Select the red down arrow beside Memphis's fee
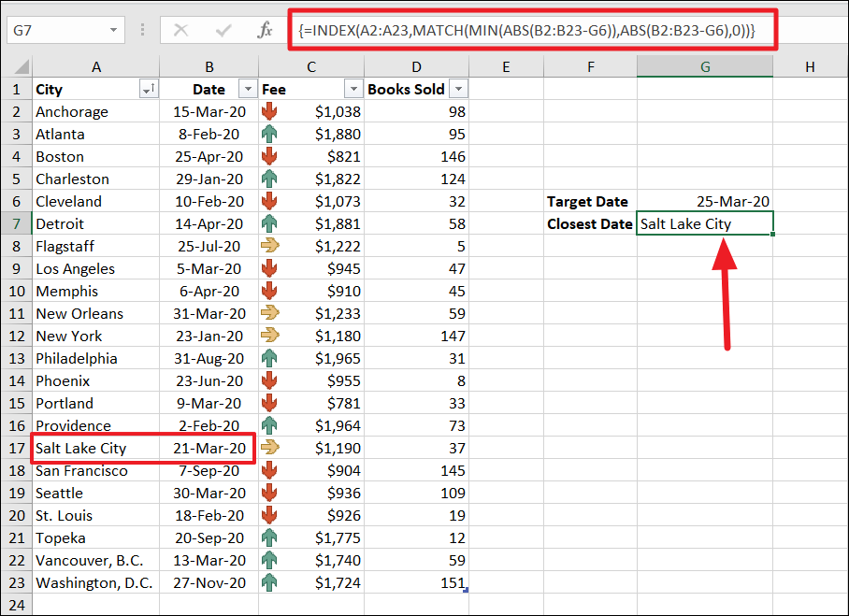This screenshot has height=616, width=849. click(x=271, y=291)
